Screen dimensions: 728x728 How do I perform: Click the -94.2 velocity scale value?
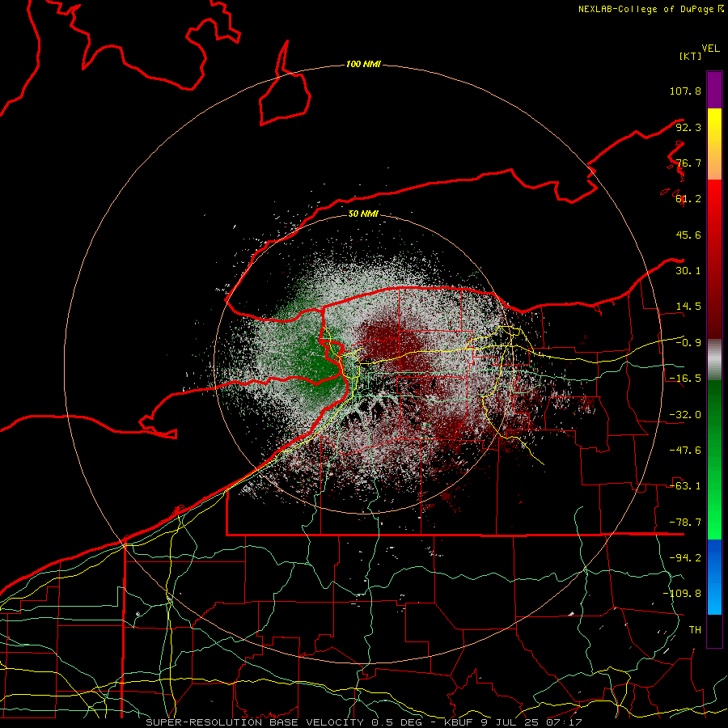(x=685, y=558)
